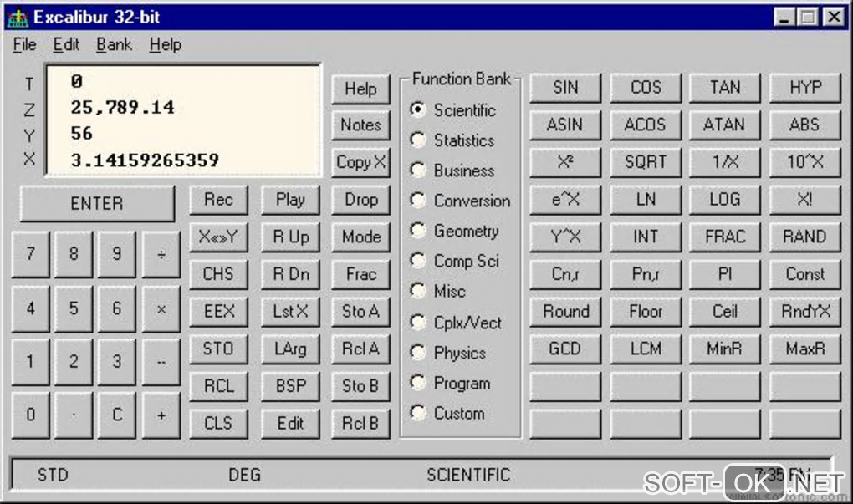
Task: Click the X factorial button
Action: [804, 200]
